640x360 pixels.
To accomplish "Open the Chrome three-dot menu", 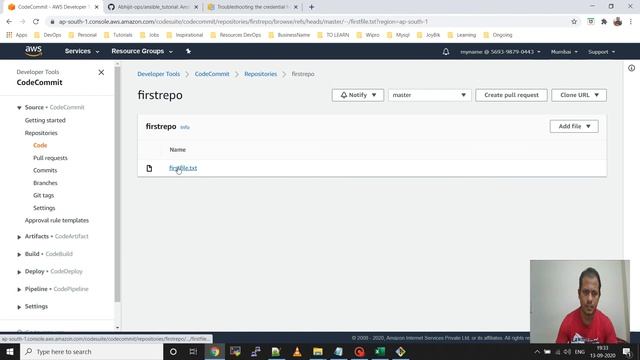I will (631, 22).
